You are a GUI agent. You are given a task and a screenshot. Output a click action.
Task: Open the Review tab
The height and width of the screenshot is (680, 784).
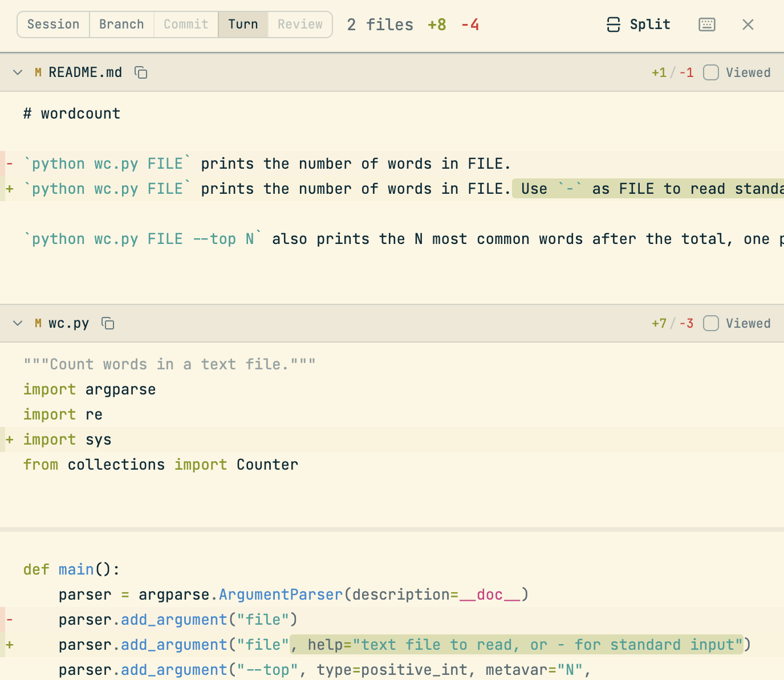[300, 25]
